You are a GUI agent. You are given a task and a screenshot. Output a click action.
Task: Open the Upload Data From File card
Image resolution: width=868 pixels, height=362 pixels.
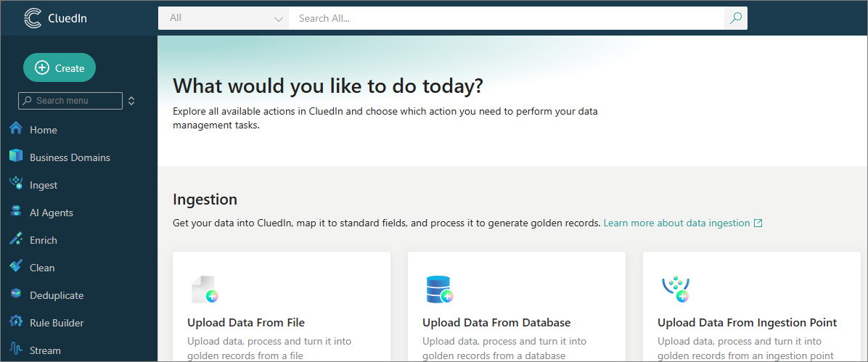click(x=282, y=312)
